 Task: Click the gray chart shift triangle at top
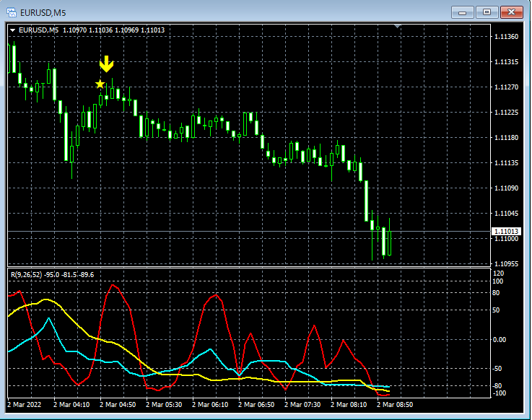tap(396, 27)
